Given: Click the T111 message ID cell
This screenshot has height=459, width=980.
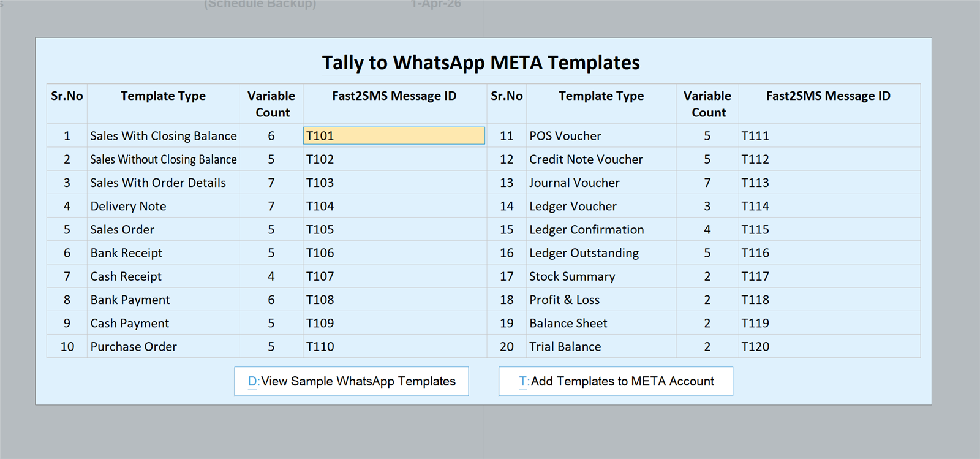Looking at the screenshot, I should [x=829, y=136].
